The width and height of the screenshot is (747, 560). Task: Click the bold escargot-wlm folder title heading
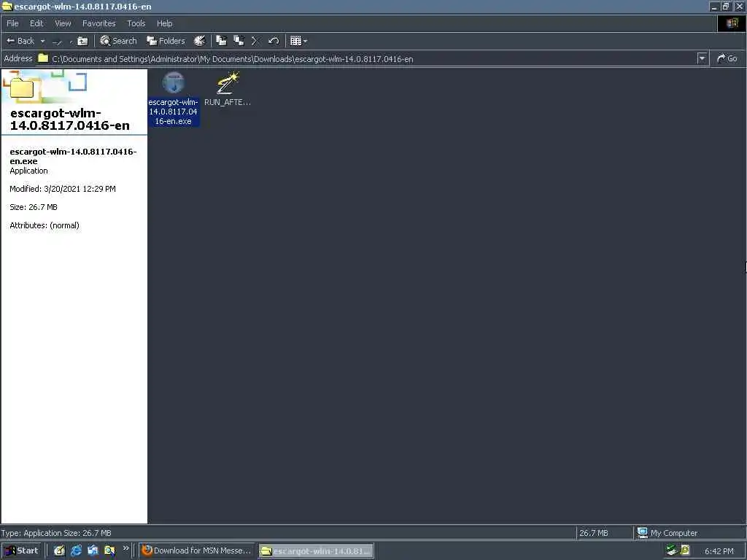(69, 119)
